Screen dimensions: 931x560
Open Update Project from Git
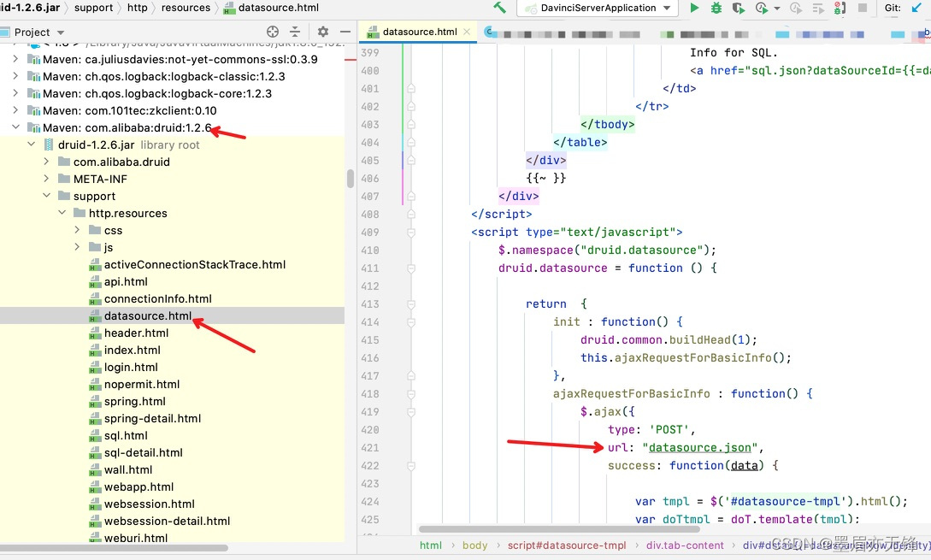click(916, 9)
